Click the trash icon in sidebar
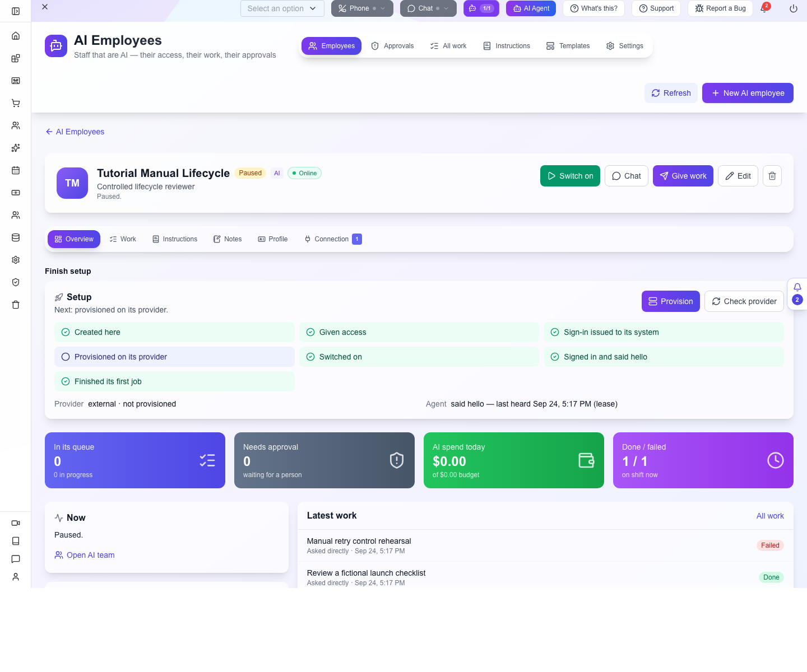 click(16, 305)
